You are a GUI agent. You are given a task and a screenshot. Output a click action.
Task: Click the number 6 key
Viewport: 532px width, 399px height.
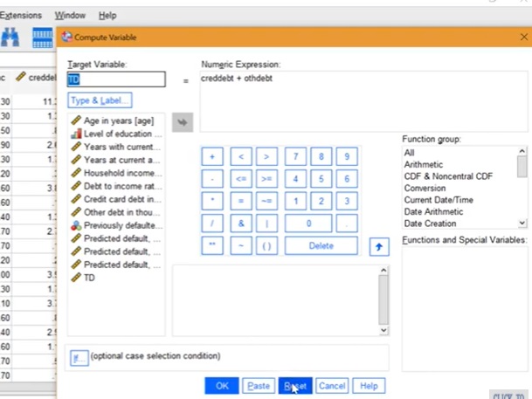pos(347,179)
